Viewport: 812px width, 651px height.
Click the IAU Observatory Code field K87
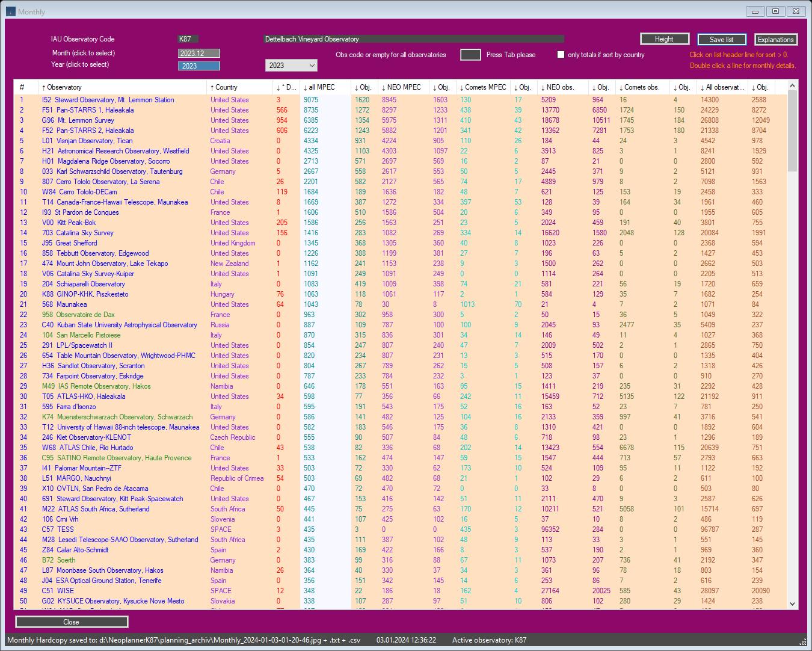tap(188, 39)
